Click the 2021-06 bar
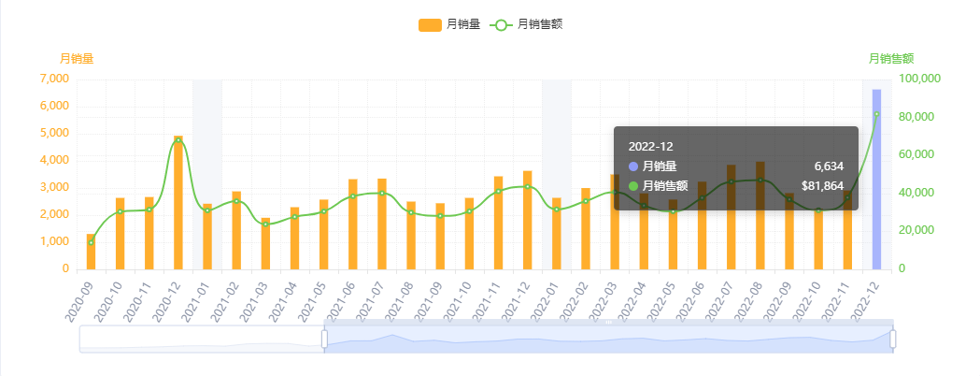 click(x=352, y=224)
